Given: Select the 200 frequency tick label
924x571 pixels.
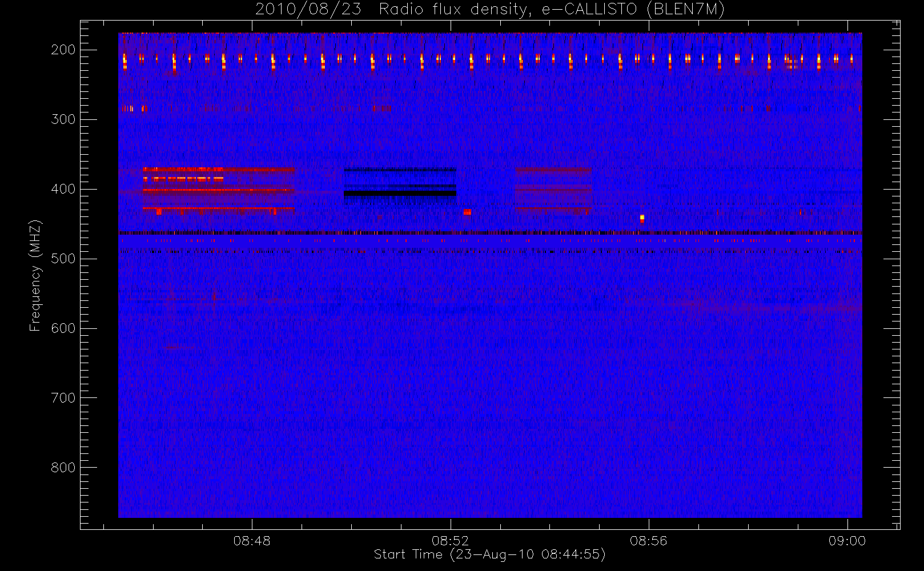Looking at the screenshot, I should [x=63, y=50].
